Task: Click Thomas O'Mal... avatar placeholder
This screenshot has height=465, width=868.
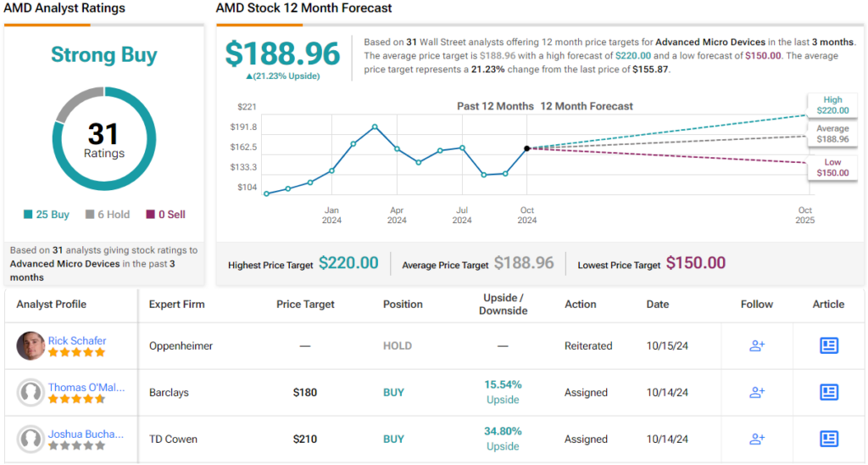Action: (31, 392)
